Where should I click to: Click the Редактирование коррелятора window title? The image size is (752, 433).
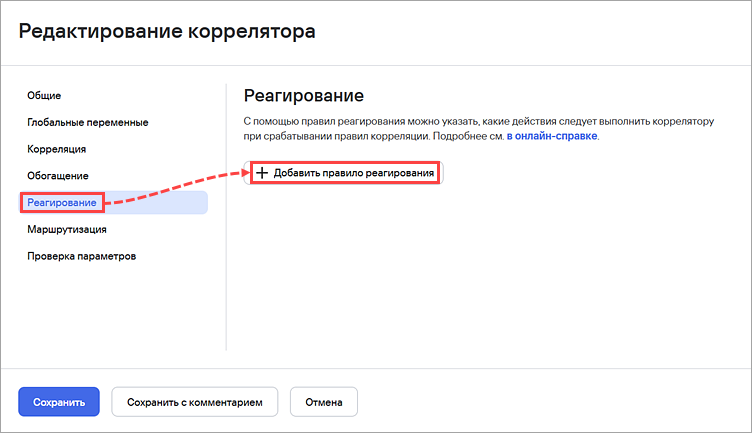click(x=167, y=31)
